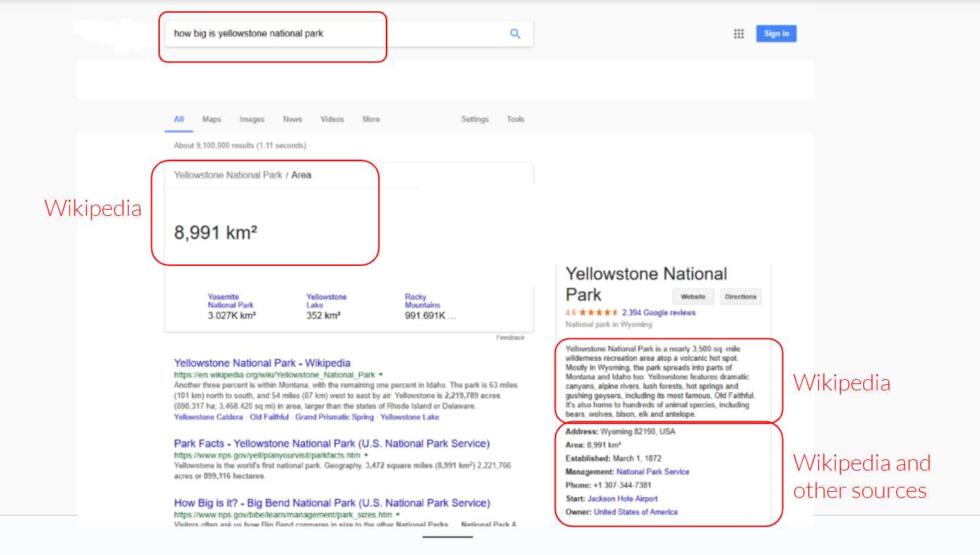
Task: Open search Tools
Action: tap(515, 120)
